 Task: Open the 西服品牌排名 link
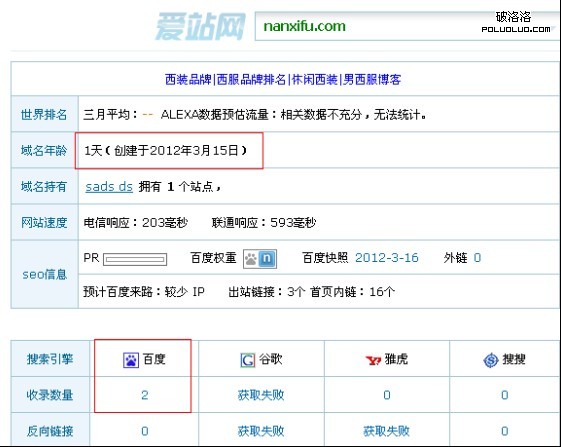click(251, 79)
